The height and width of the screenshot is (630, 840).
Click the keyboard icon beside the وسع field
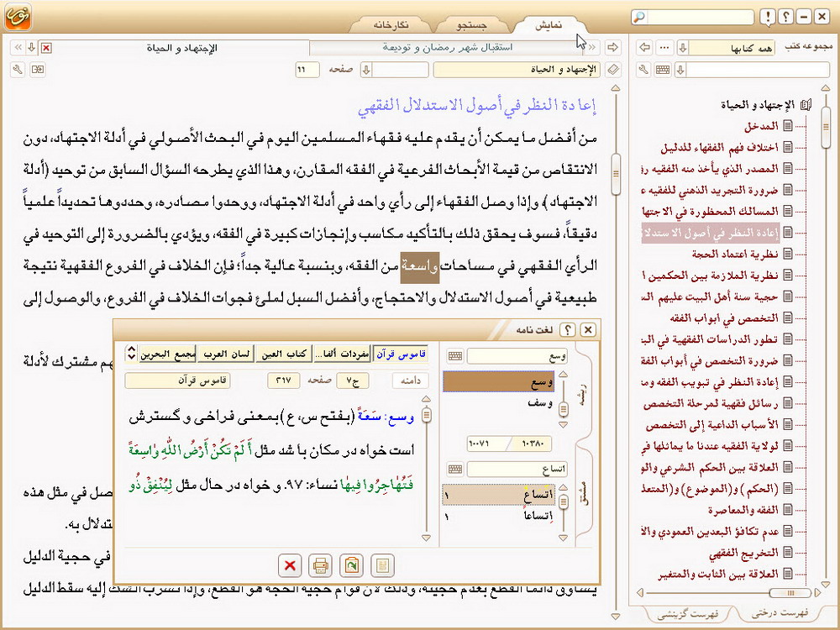tap(456, 356)
